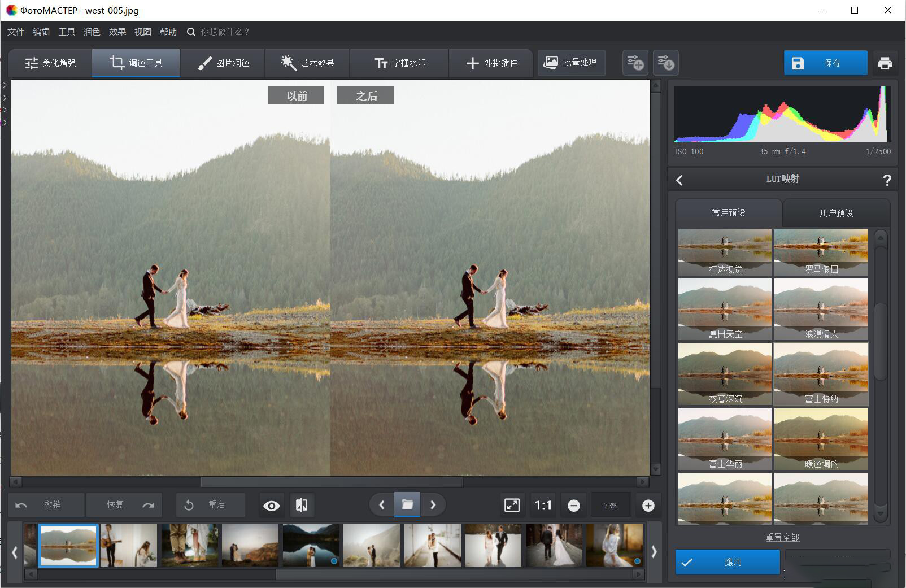
Task: Switch to the 用户预设 tab
Action: (x=837, y=212)
